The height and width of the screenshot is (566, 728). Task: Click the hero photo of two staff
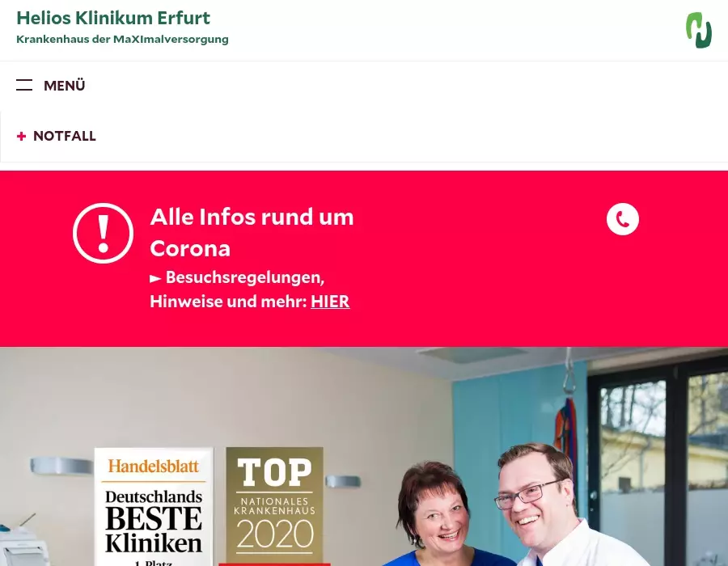pyautogui.click(x=364, y=457)
